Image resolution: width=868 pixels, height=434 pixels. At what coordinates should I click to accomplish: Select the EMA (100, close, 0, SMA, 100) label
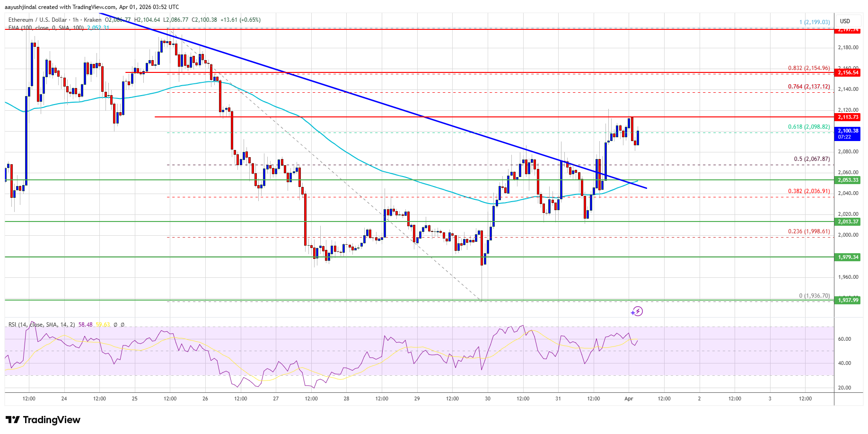pos(44,28)
